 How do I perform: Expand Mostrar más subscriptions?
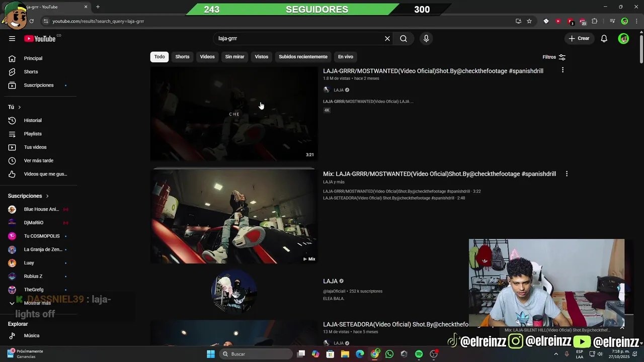(38, 303)
